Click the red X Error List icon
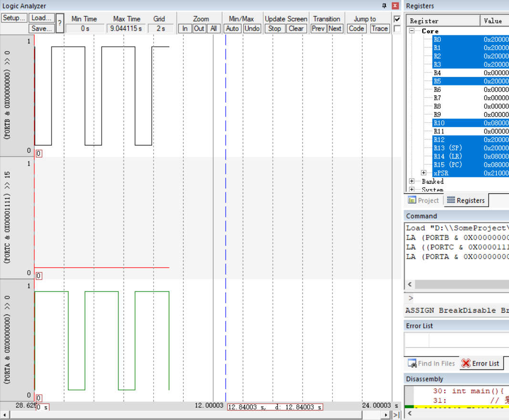The width and height of the screenshot is (509, 420). pos(466,363)
